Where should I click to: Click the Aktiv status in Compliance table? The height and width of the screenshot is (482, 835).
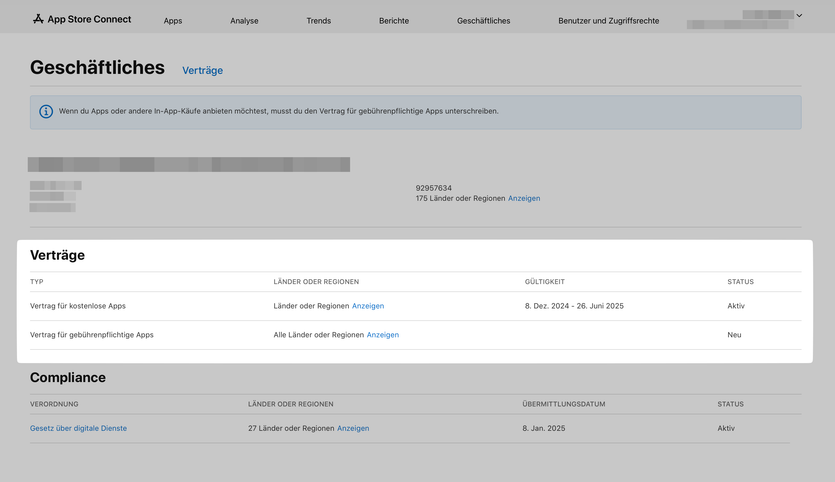[x=726, y=428]
